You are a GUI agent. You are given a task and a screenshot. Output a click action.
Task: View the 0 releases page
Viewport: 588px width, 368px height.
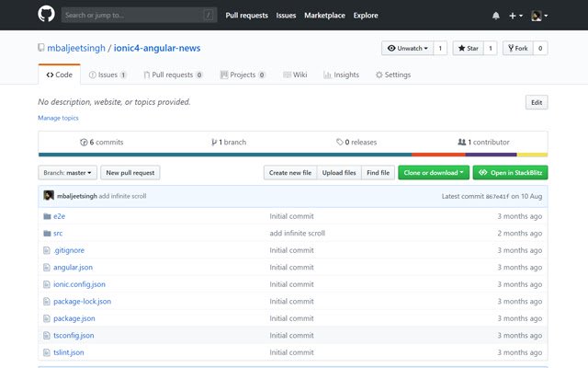(356, 142)
